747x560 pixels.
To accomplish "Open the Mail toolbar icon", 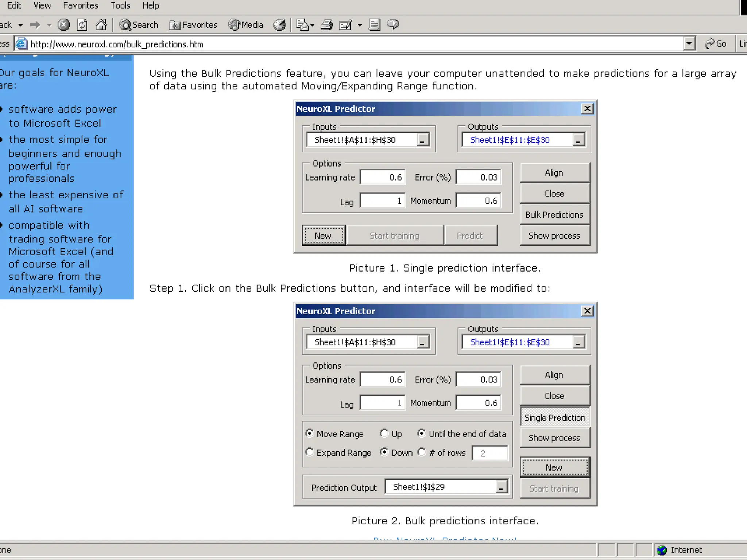I will [x=303, y=25].
